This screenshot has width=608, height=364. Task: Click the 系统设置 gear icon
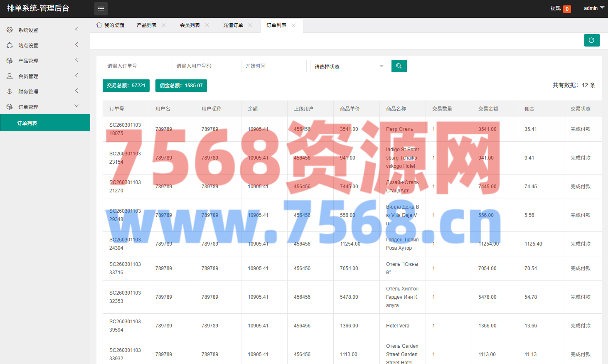(10, 30)
